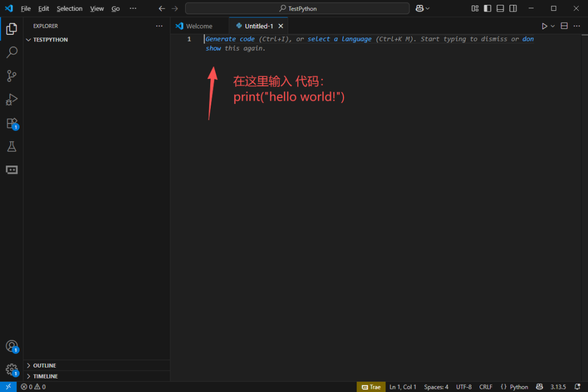Open the Copilot dropdown chevron in title bar

click(427, 8)
